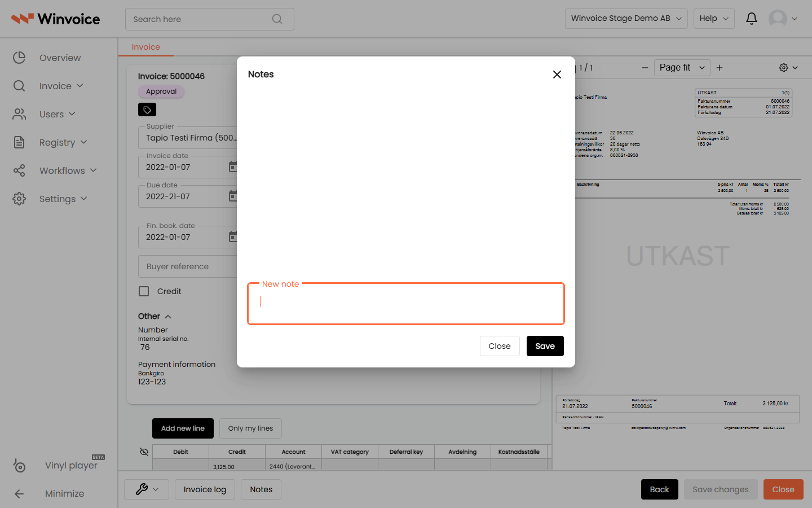
Task: Expand the Registry sidebar menu
Action: pos(63,142)
